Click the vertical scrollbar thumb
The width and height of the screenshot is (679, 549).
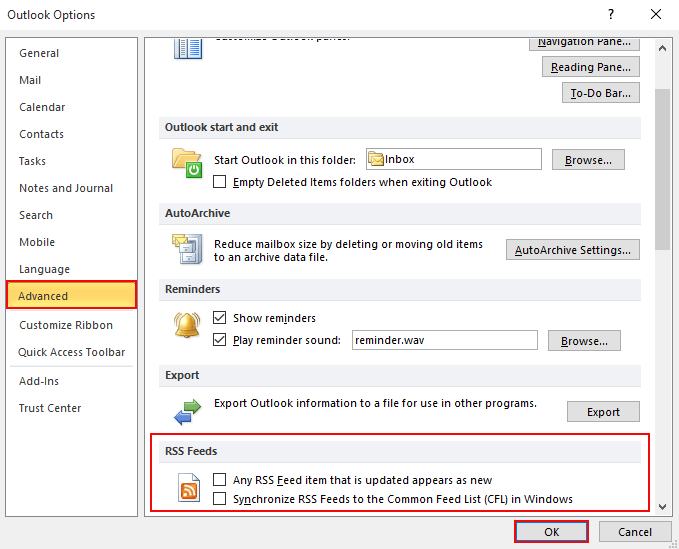coord(662,169)
